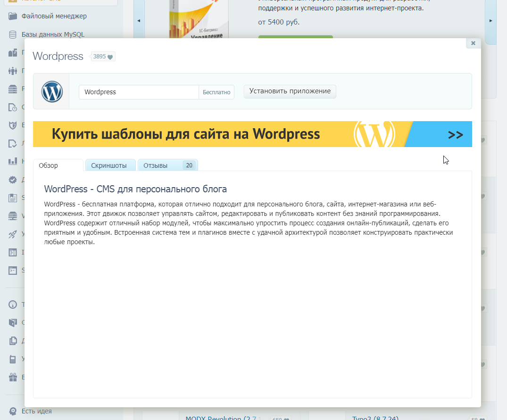Like Wordpress via the 3895 heart counter

[x=103, y=57]
